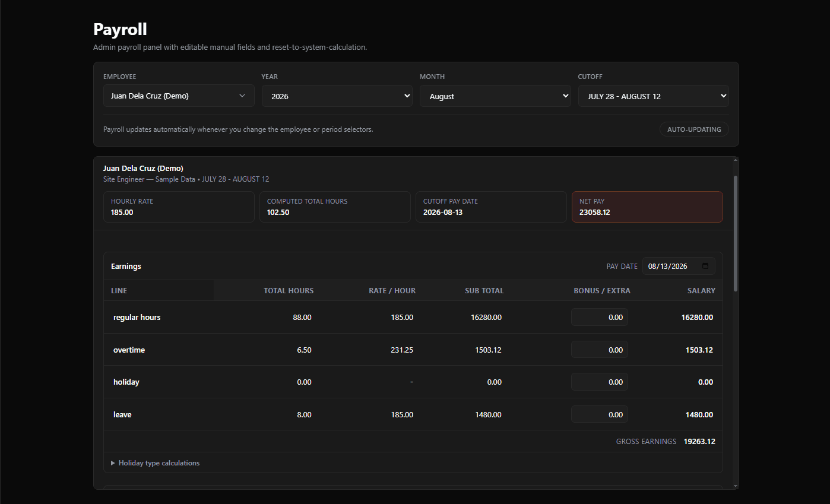
Task: Click the SALARY column header
Action: click(702, 290)
